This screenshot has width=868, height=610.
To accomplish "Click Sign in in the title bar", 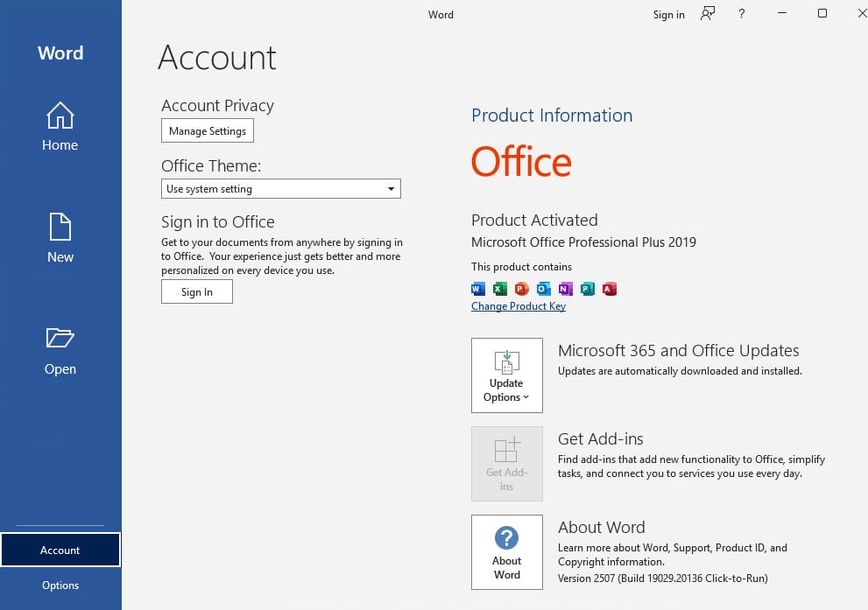I will [668, 15].
